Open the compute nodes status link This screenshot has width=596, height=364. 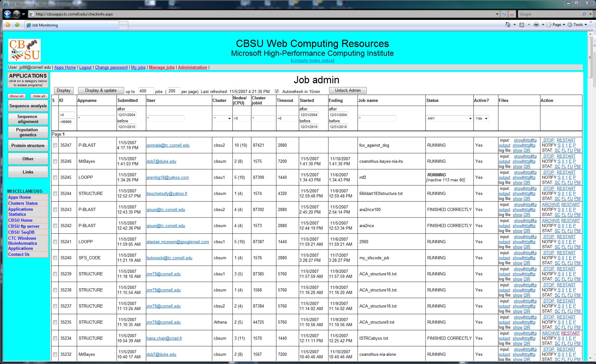312,60
